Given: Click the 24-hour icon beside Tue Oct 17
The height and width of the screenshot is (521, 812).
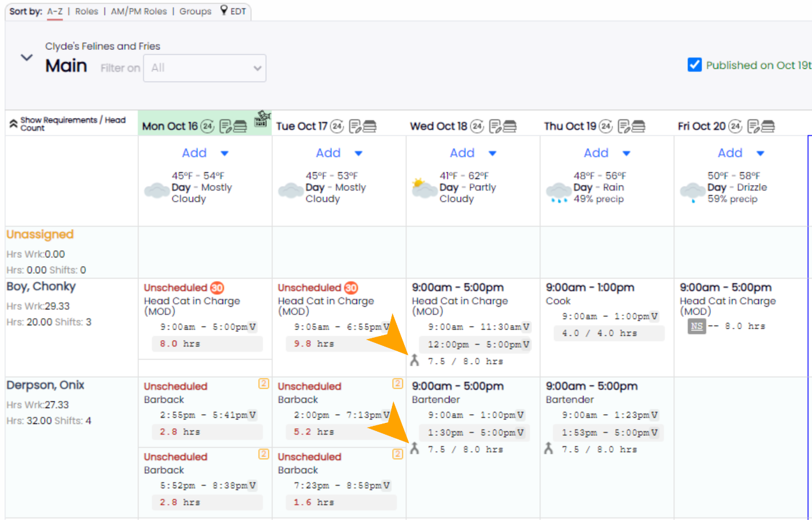Looking at the screenshot, I should pos(337,126).
